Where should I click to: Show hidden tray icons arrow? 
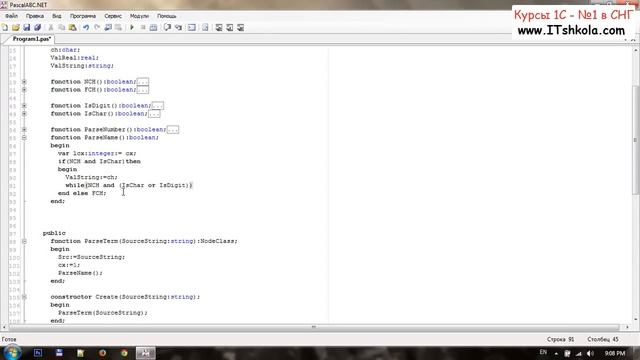[556, 353]
